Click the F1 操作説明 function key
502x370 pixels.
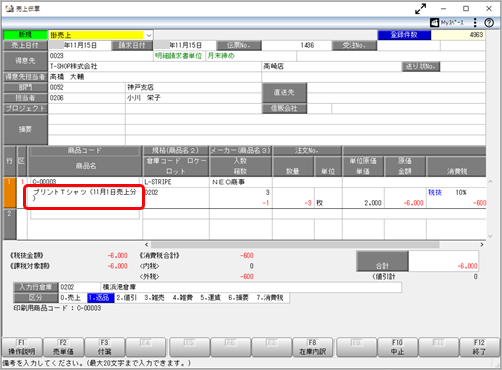[x=22, y=347]
